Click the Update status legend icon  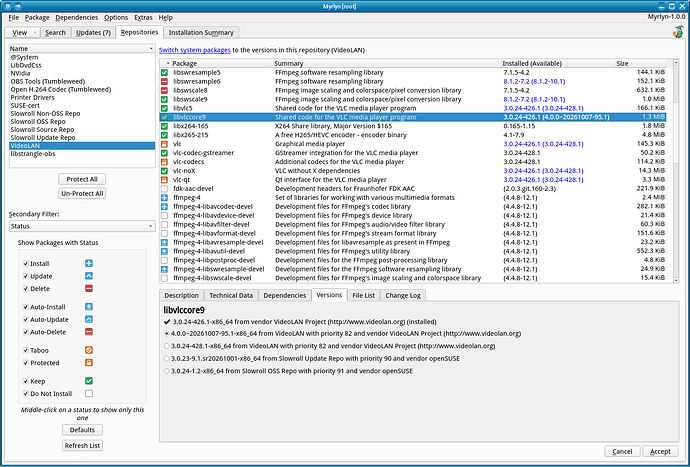(89, 276)
